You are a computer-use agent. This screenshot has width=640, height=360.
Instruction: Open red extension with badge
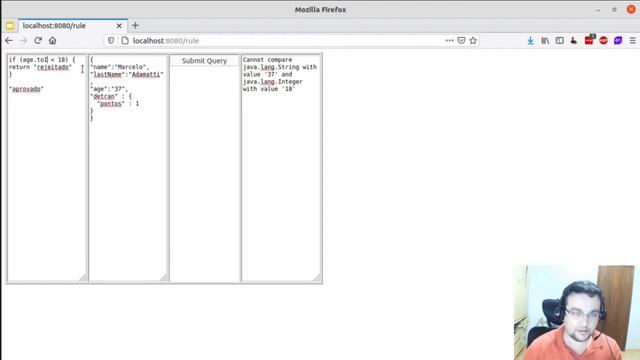click(x=589, y=40)
